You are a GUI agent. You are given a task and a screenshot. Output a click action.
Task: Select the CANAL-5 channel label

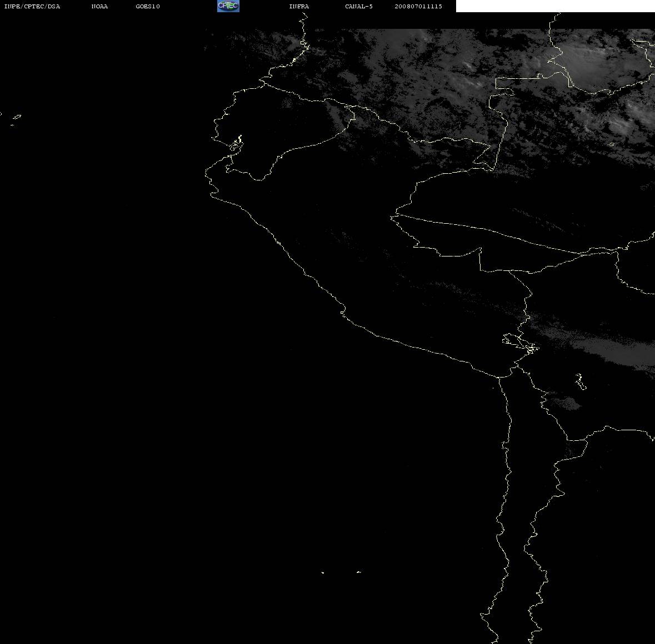[x=359, y=6]
